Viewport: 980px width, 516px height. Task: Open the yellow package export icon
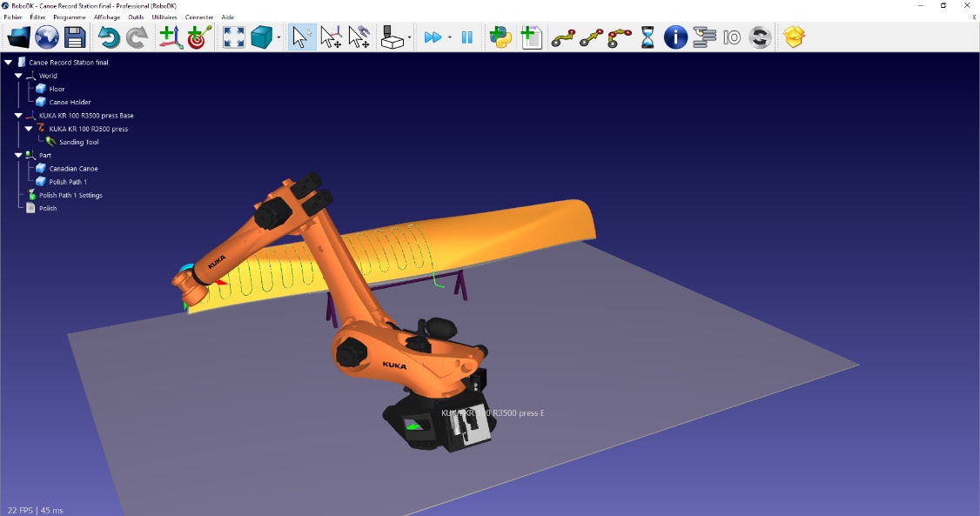[794, 37]
